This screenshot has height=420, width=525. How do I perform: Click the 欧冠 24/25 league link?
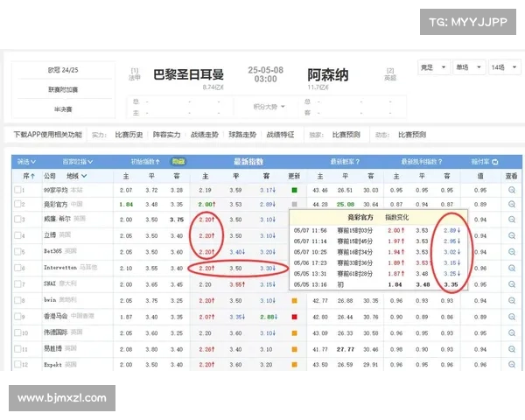pos(63,70)
